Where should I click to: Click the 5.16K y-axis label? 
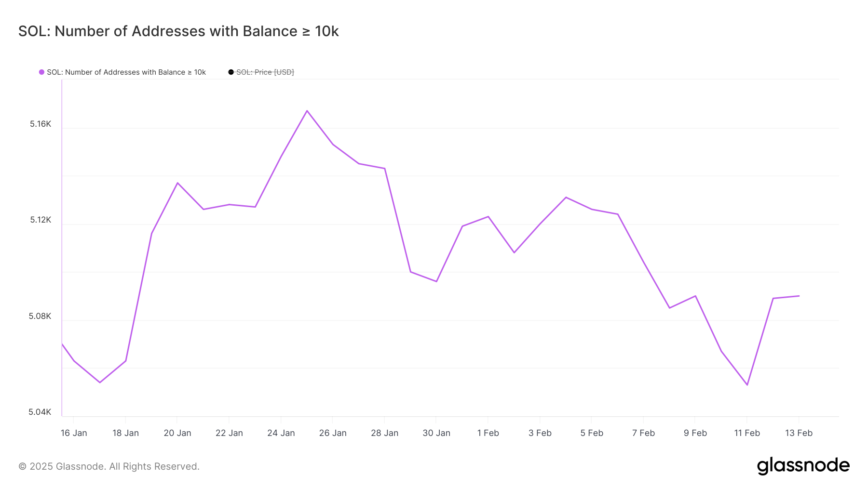pos(41,124)
